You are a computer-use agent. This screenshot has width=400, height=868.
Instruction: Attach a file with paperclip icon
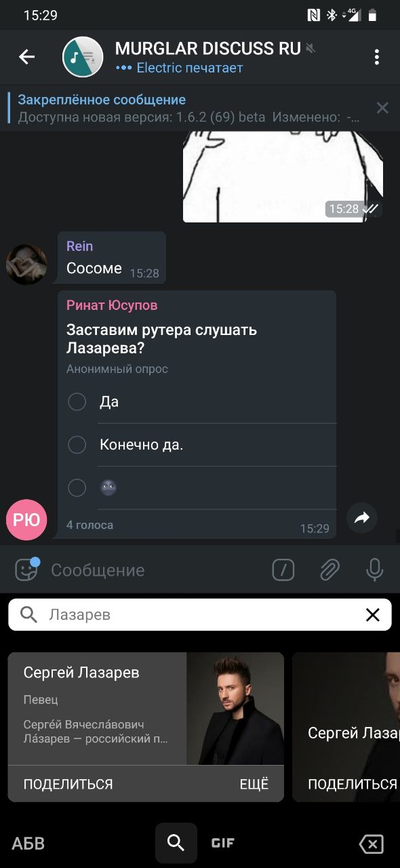(x=329, y=570)
